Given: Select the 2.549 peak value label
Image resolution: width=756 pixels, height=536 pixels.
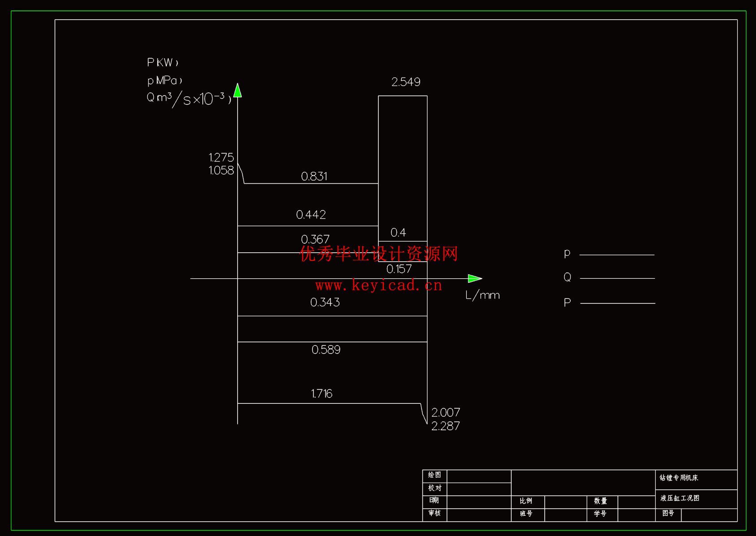Looking at the screenshot, I should tap(406, 82).
